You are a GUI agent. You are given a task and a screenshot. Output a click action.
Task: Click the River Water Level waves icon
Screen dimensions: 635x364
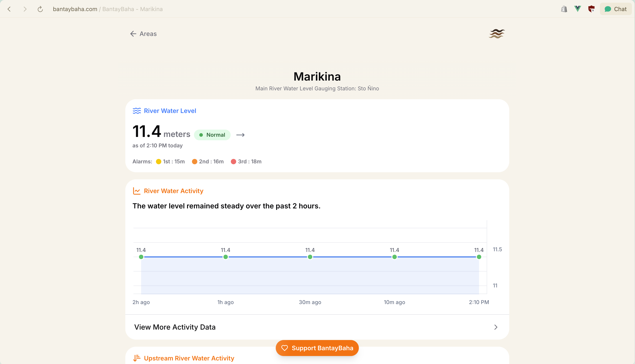[x=137, y=111]
